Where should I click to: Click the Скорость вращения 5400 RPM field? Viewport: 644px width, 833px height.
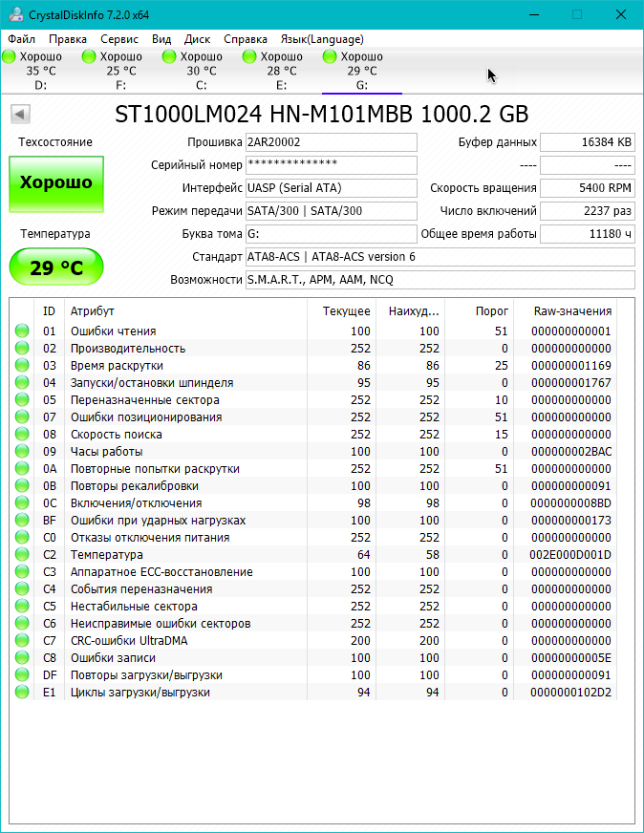[x=587, y=188]
